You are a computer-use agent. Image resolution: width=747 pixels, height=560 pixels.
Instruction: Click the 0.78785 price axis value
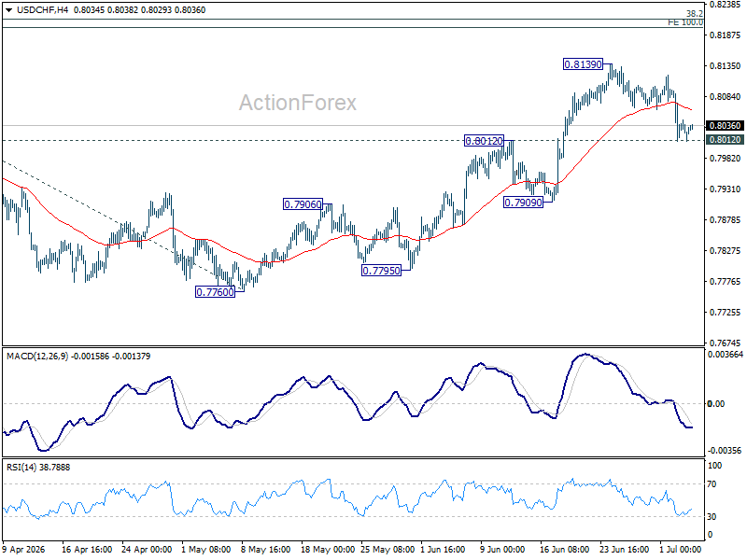[x=726, y=220]
